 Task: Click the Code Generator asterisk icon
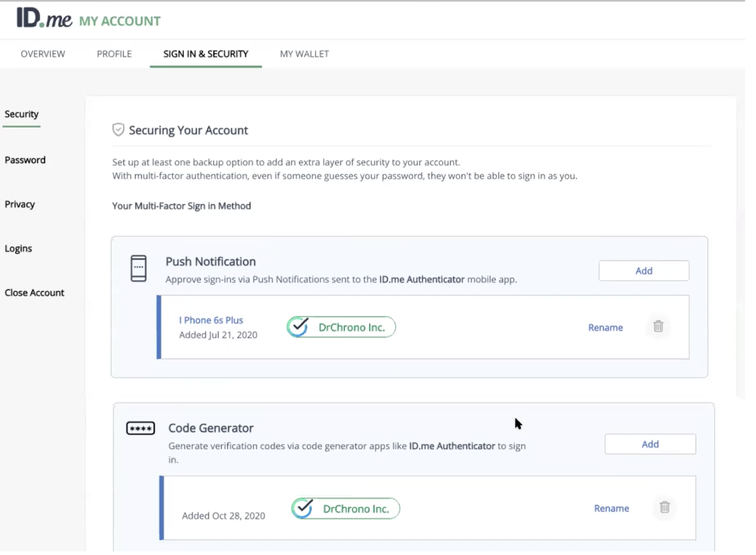(x=141, y=428)
